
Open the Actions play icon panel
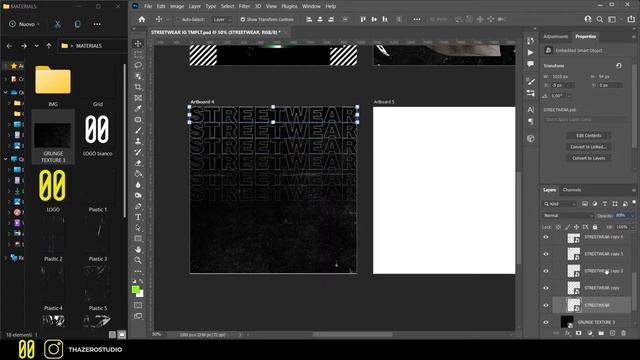click(530, 53)
